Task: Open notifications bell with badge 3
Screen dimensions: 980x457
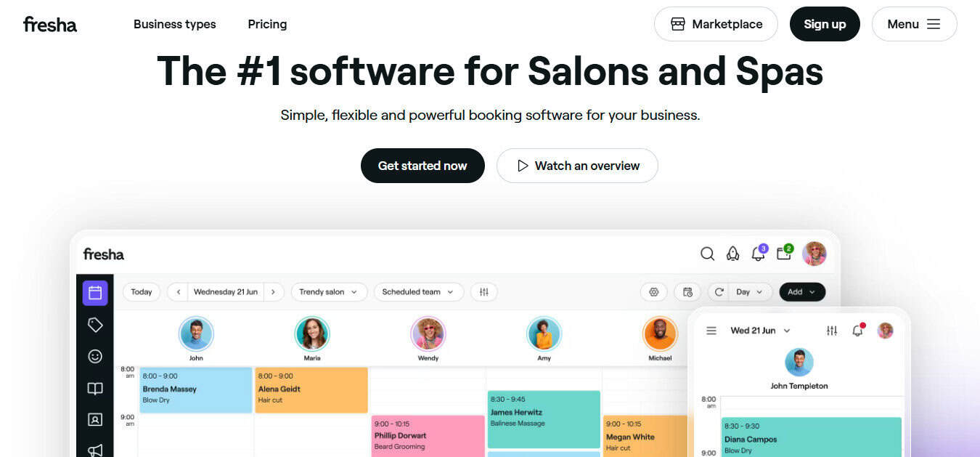Action: 759,253
